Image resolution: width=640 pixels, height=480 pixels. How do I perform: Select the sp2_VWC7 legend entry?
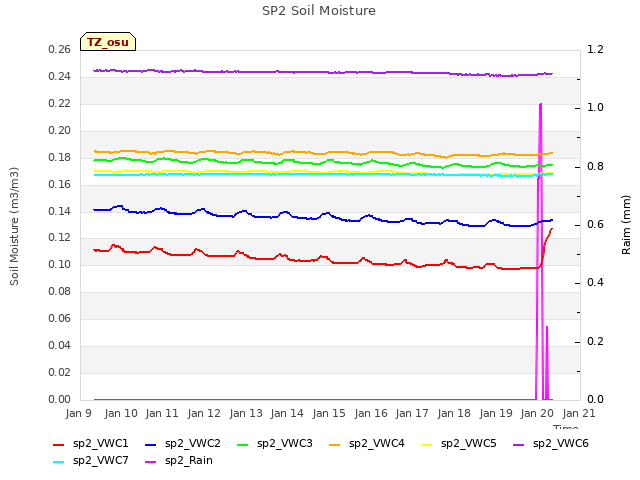point(91,461)
